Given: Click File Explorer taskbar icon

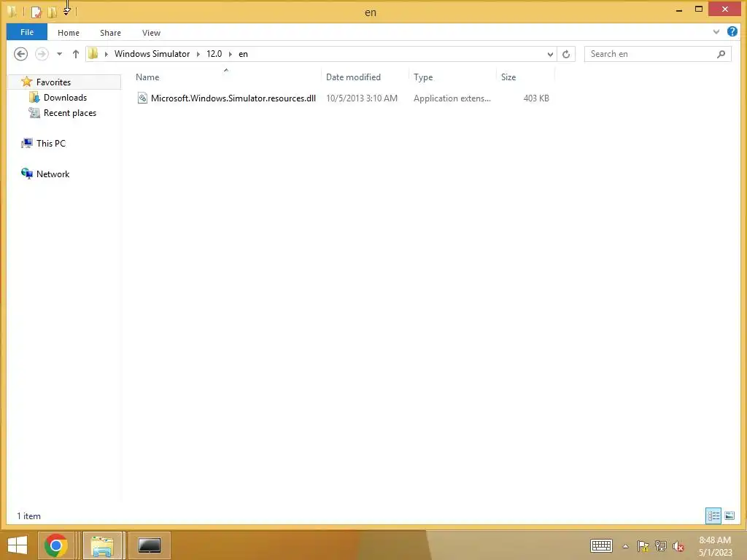Looking at the screenshot, I should coord(102,545).
